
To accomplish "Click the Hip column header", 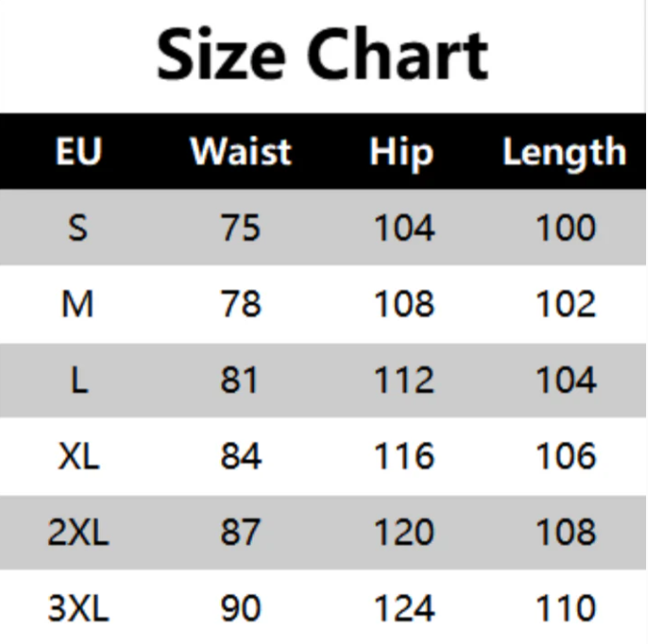I will 402,153.
